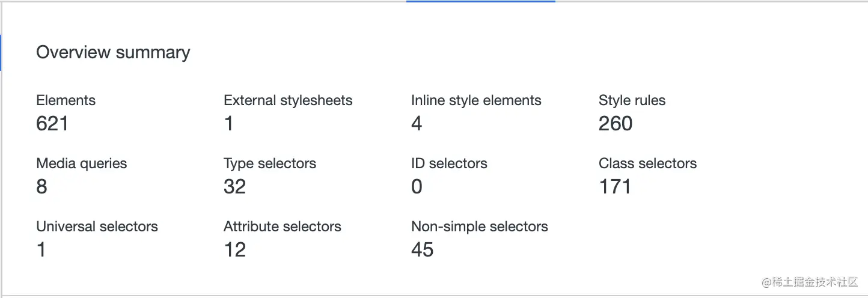Click the Elements label
This screenshot has width=868, height=298.
(66, 100)
